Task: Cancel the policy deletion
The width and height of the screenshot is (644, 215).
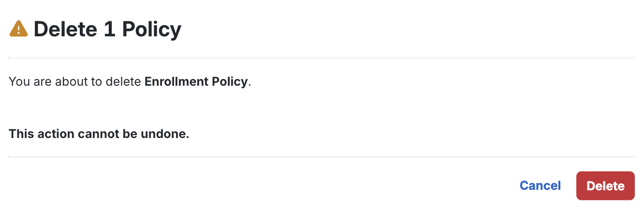Action: 540,186
